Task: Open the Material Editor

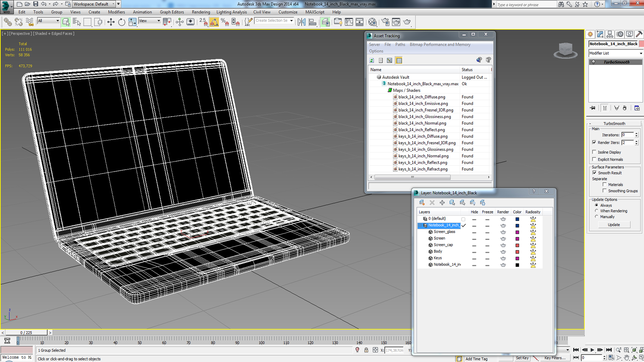Action: 372,22
